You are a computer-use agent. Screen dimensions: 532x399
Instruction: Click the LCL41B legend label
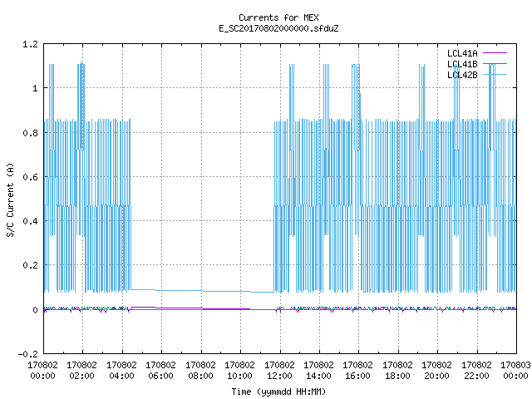tap(462, 64)
